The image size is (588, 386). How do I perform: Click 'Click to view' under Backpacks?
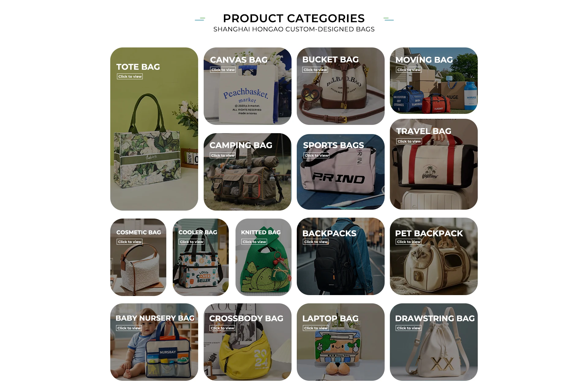click(316, 242)
